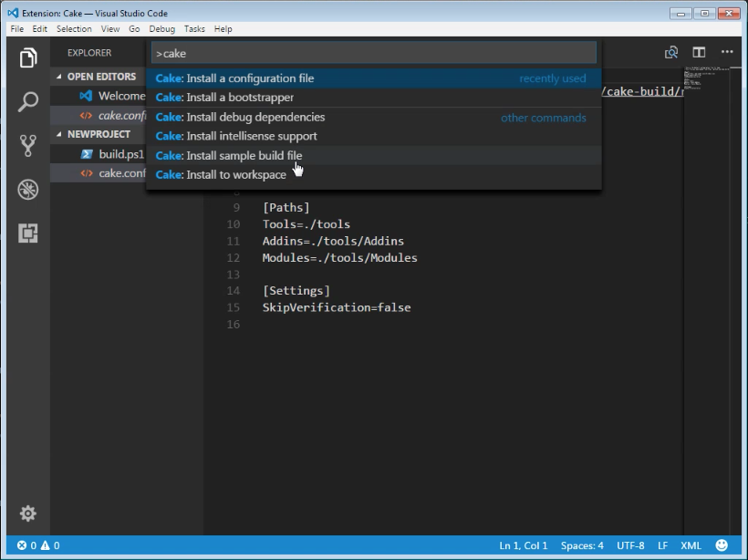Click the Tools=./tools line

306,224
